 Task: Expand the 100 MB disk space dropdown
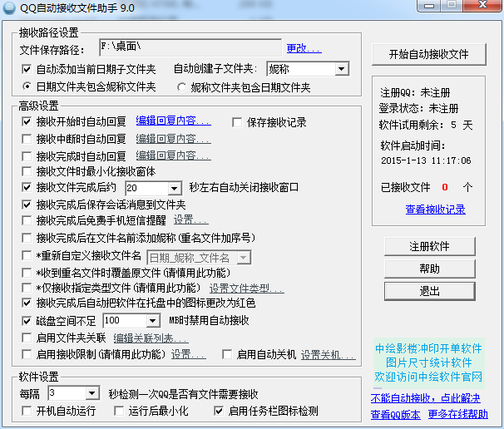[131, 321]
